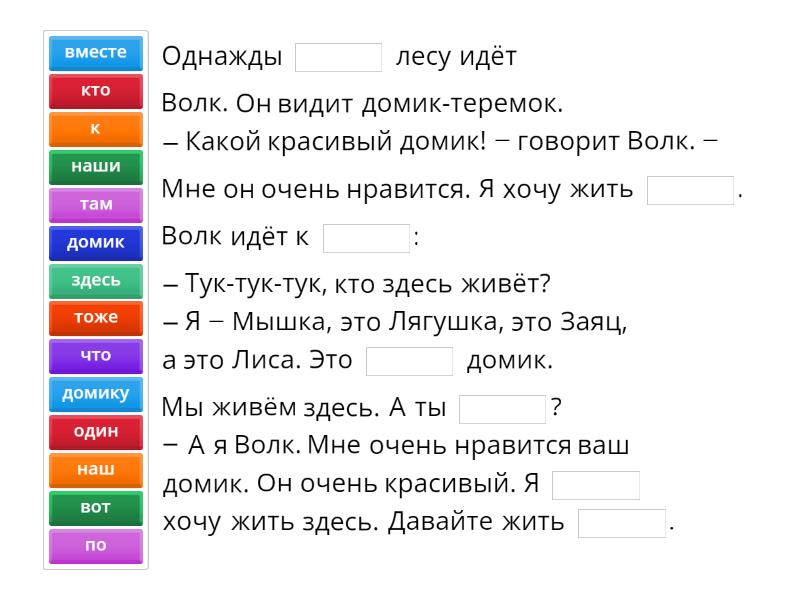
Task: Click the blank after 'А ты'
Action: tap(502, 412)
